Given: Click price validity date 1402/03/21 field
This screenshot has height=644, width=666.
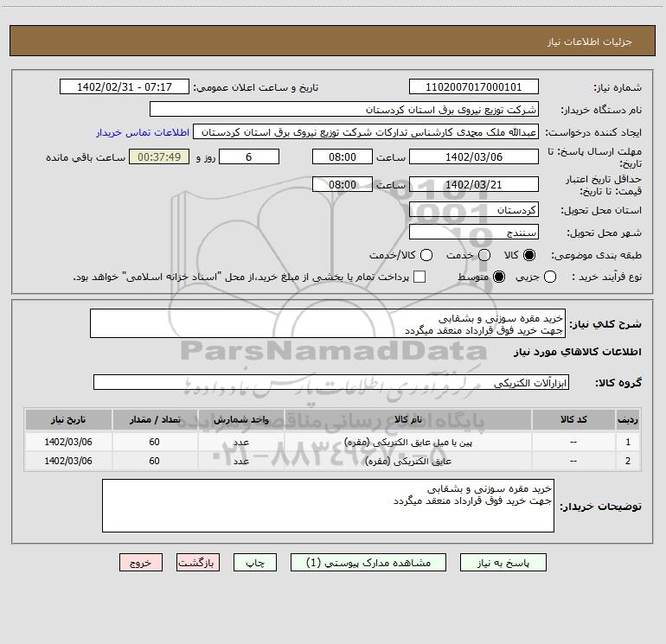Looking at the screenshot, I should click(x=474, y=184).
